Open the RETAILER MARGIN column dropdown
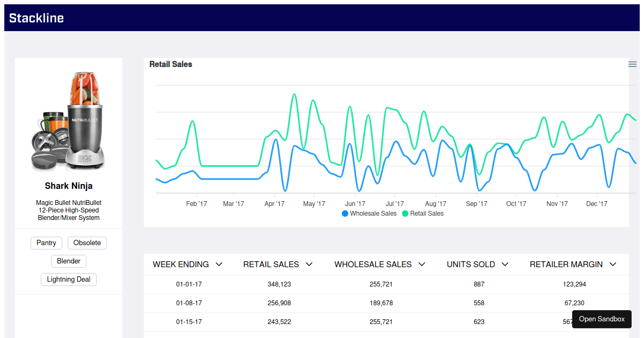The image size is (644, 338). (612, 264)
